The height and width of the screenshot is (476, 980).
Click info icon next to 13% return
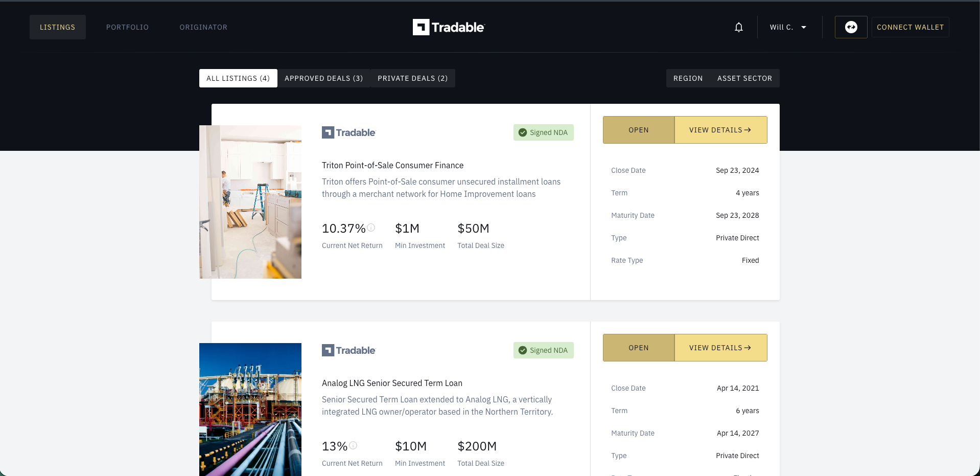353,445
